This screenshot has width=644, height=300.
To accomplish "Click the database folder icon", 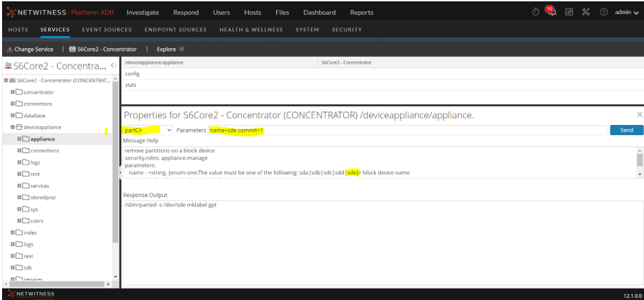I will (x=19, y=115).
